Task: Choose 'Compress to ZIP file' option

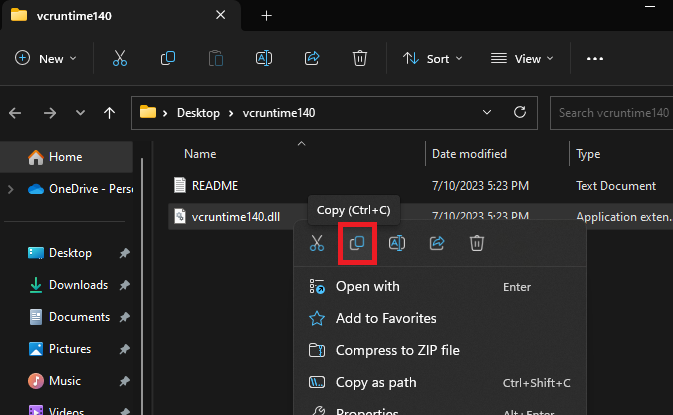Action: tap(397, 350)
